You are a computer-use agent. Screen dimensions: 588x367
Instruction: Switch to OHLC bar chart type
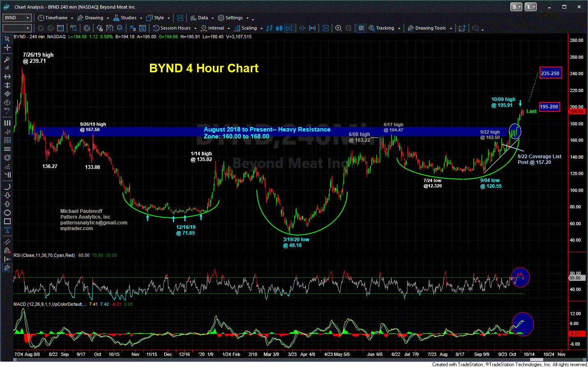(x=269, y=28)
